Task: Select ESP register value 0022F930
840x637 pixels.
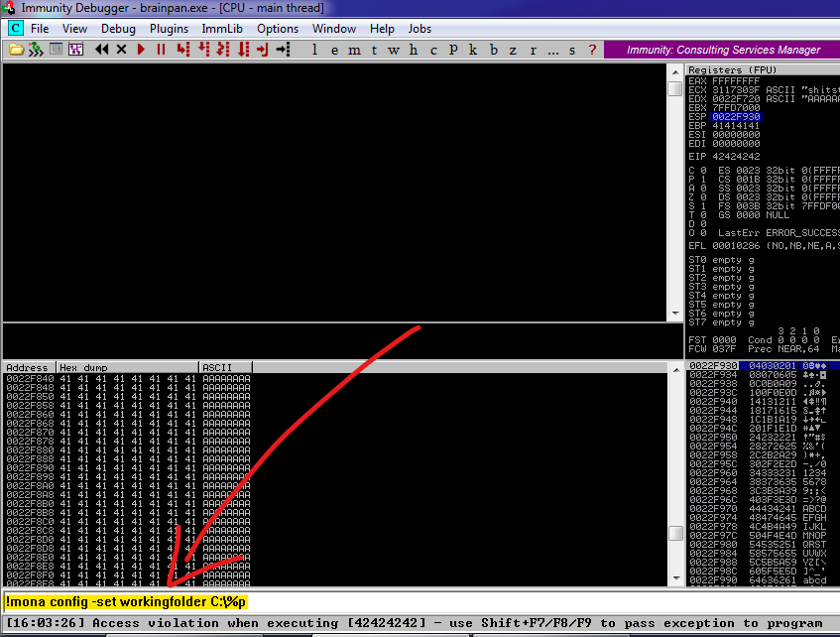Action: pyautogui.click(x=736, y=116)
